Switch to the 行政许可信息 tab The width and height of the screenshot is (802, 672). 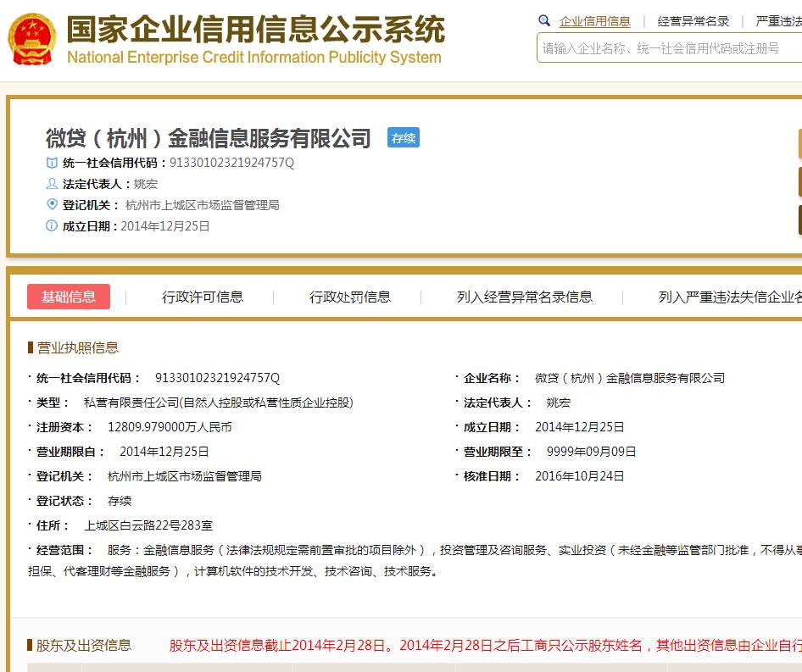pyautogui.click(x=203, y=297)
